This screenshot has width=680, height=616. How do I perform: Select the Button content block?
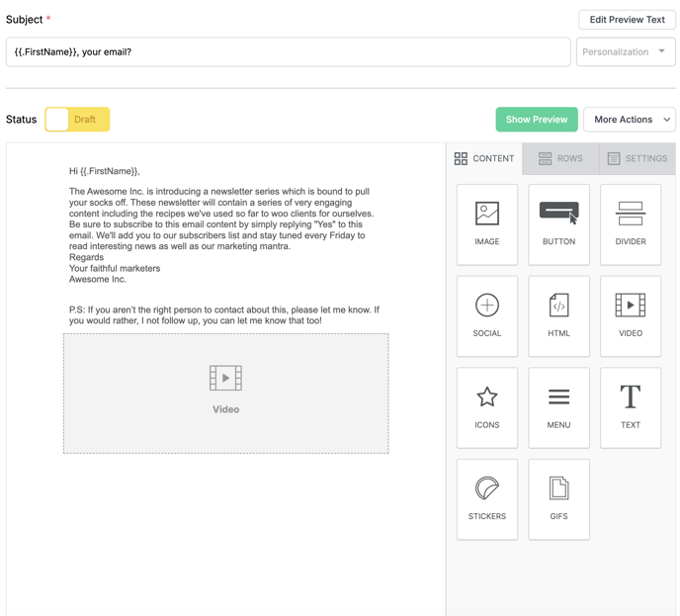[x=558, y=224]
